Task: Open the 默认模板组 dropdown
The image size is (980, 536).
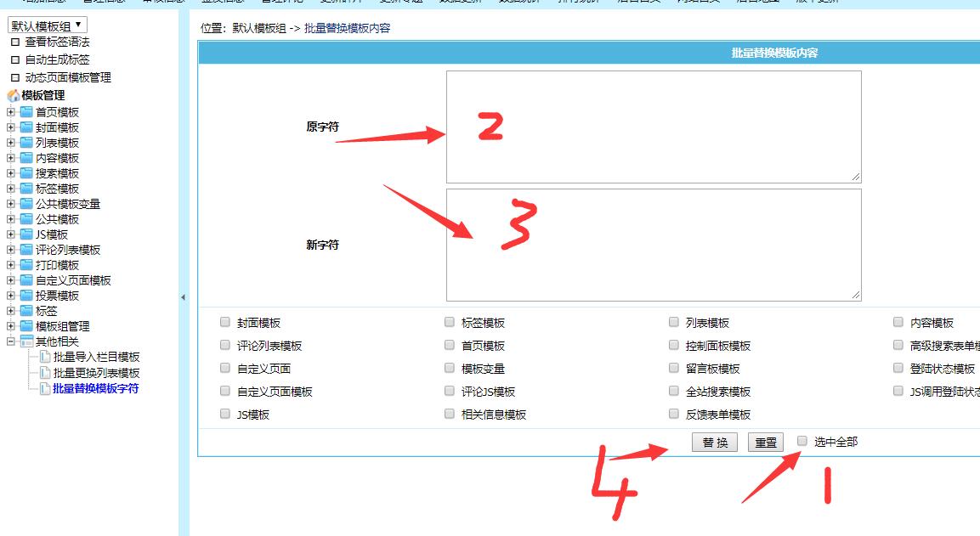Action: click(x=47, y=26)
